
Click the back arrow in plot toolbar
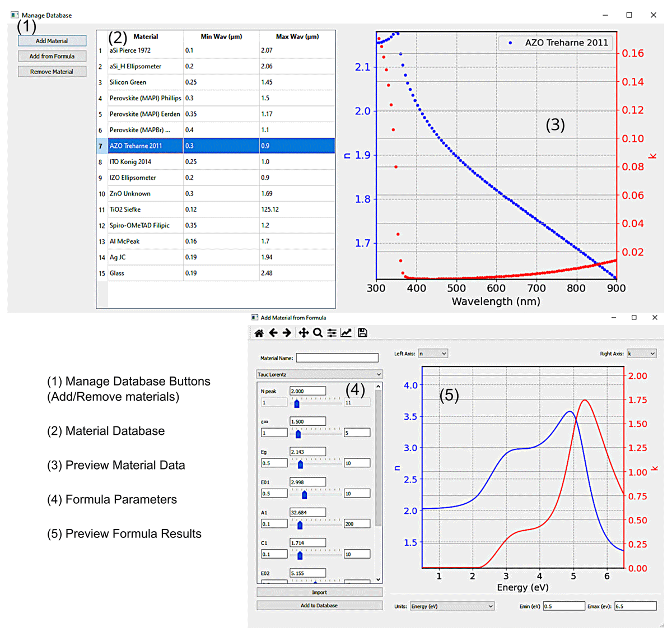273,333
